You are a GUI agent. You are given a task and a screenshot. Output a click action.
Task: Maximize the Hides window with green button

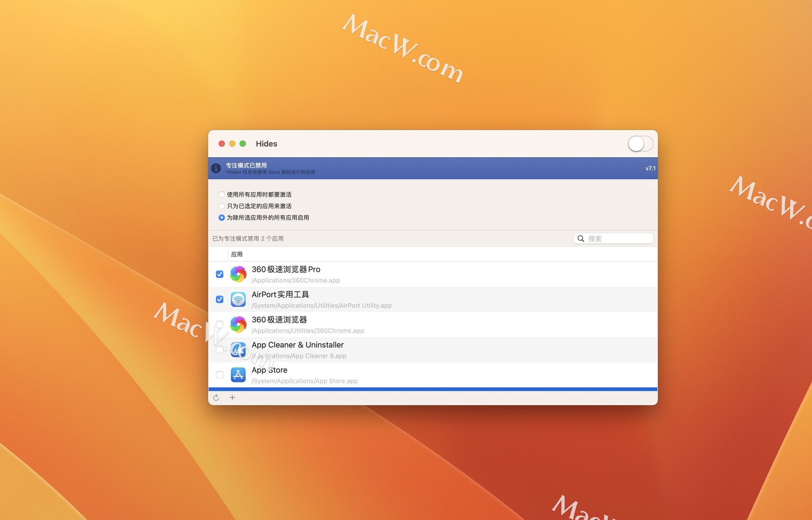[x=243, y=144]
